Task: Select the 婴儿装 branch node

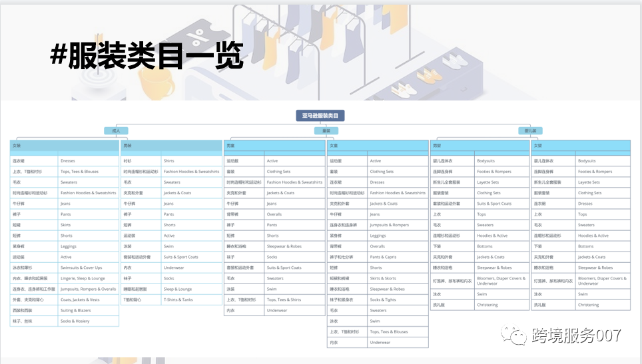Action: tap(530, 130)
